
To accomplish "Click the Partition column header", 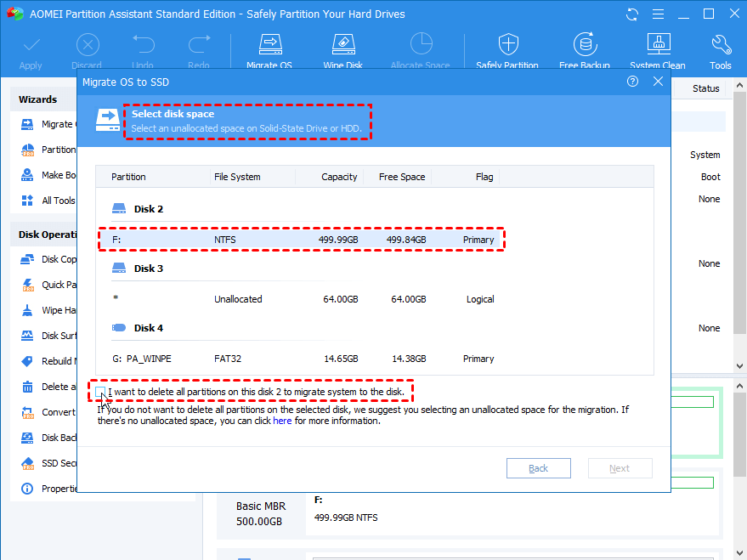I will 152,177.
